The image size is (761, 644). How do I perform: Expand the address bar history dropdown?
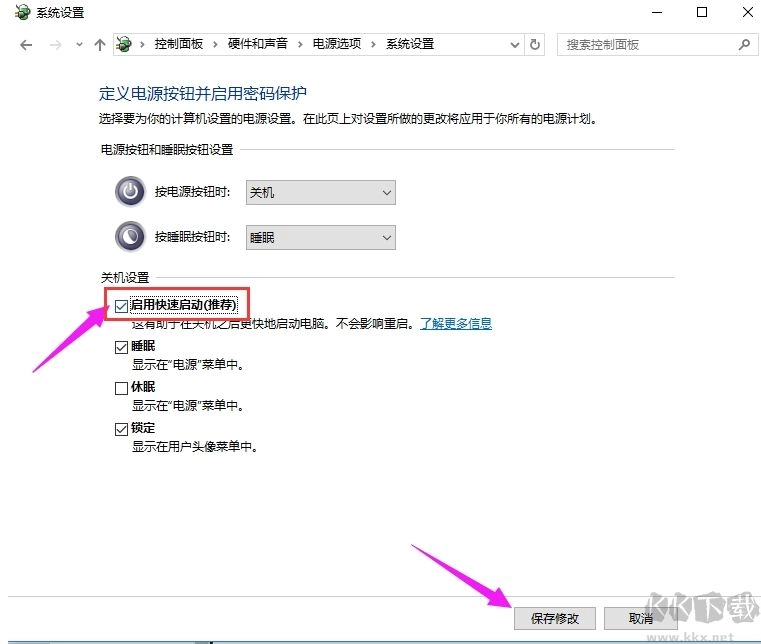point(514,45)
